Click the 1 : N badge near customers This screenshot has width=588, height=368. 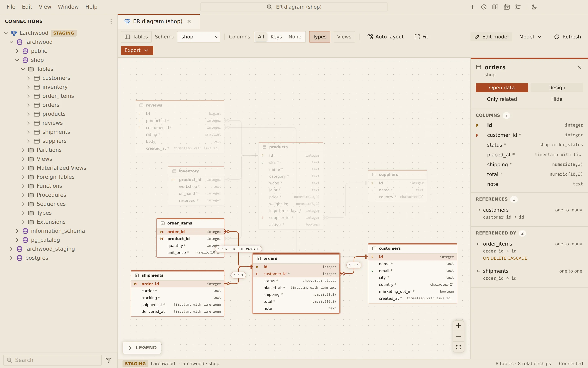coord(354,265)
